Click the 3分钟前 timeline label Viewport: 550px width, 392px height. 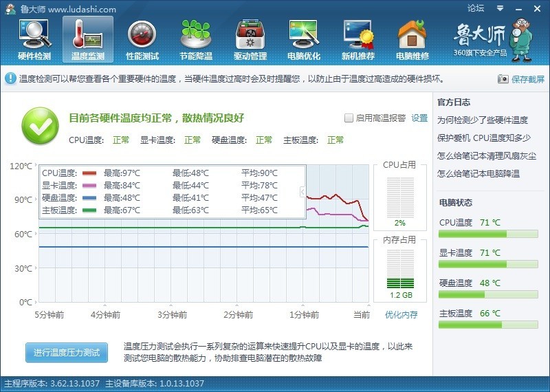click(172, 315)
